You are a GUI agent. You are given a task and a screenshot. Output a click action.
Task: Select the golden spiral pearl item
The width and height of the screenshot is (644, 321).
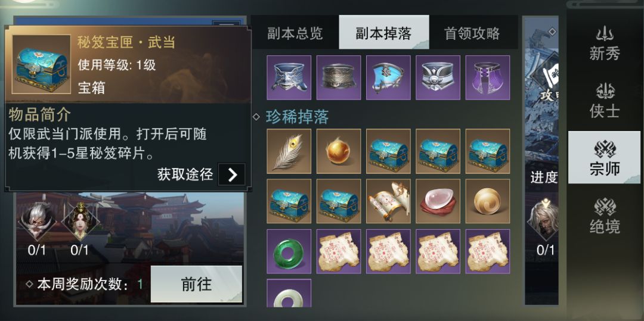click(488, 201)
